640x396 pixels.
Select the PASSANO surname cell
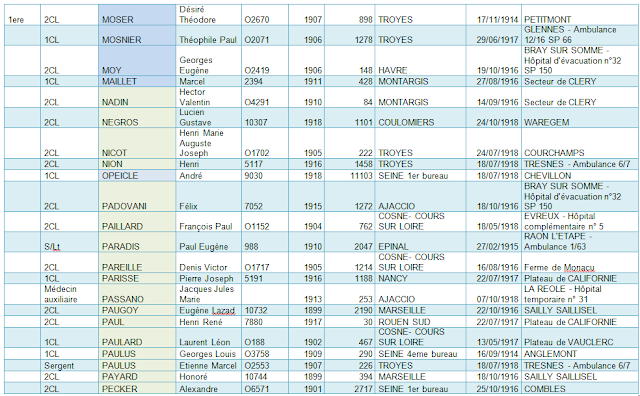(x=137, y=294)
